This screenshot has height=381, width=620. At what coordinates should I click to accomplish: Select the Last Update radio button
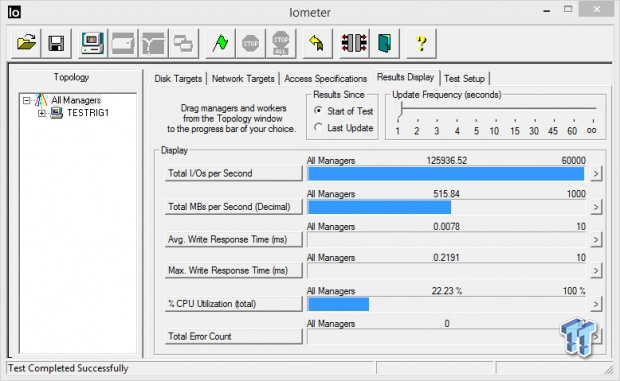coord(318,127)
